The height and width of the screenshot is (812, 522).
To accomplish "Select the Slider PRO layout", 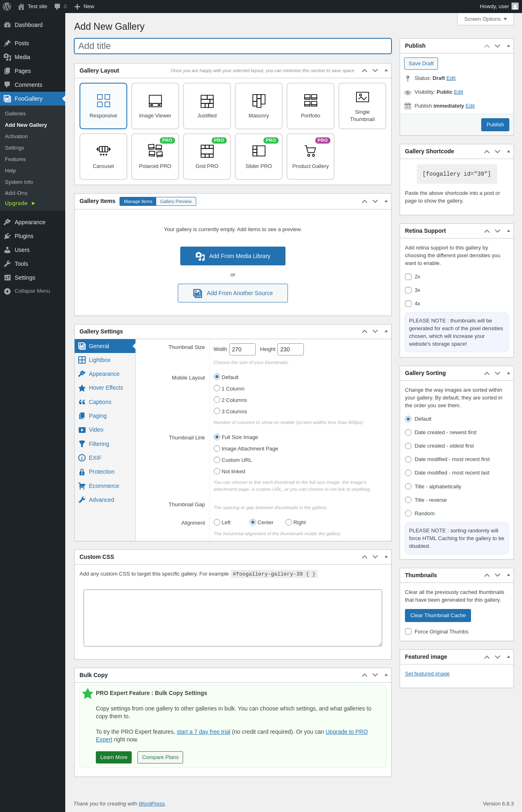I will (259, 157).
